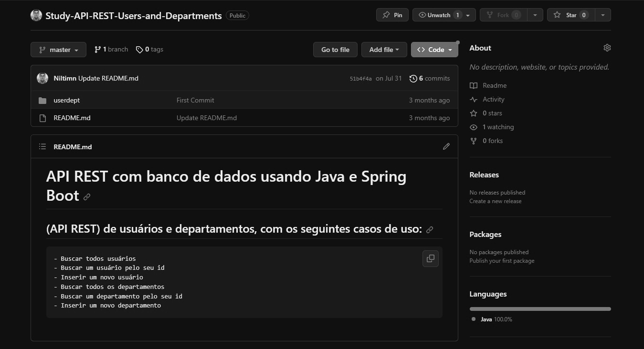
Task: Click the gear icon beside About
Action: (607, 48)
